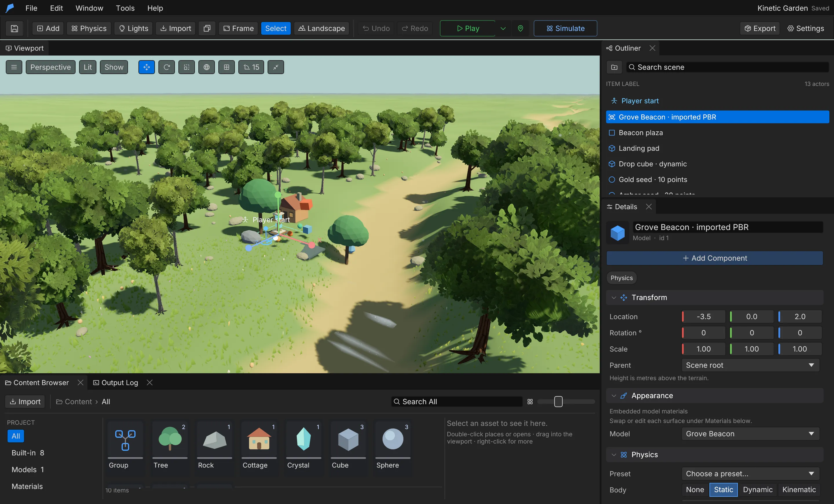Click the duplicate icon beside Import

click(x=207, y=28)
